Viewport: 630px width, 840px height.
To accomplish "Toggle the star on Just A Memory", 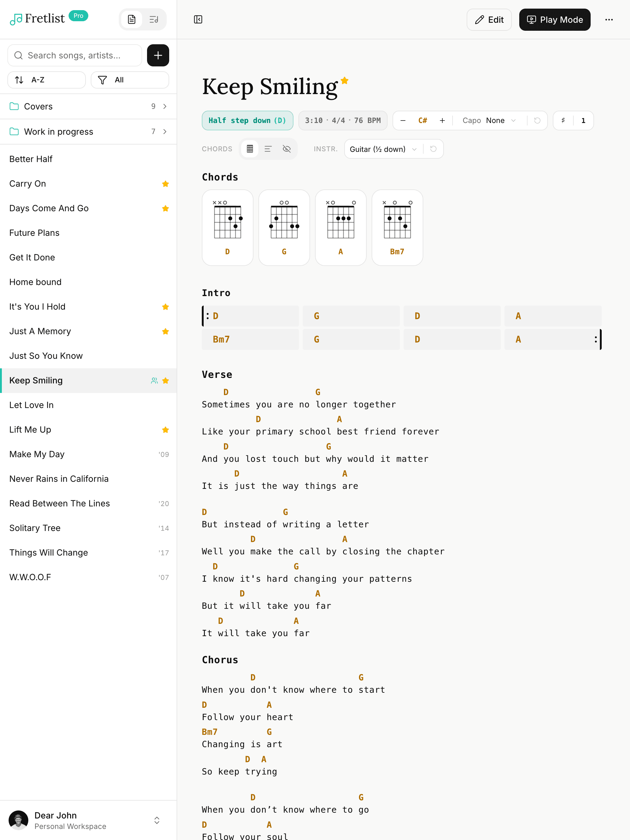I will point(165,331).
